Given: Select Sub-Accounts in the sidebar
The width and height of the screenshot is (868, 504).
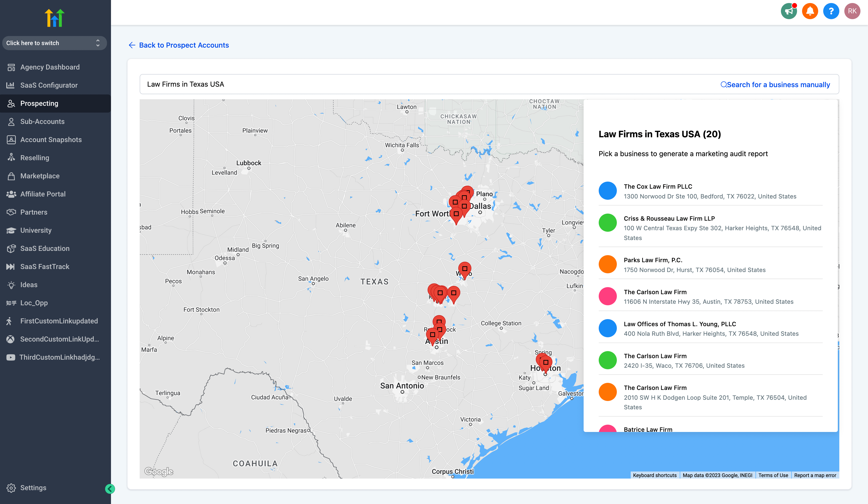Looking at the screenshot, I should tap(55, 122).
